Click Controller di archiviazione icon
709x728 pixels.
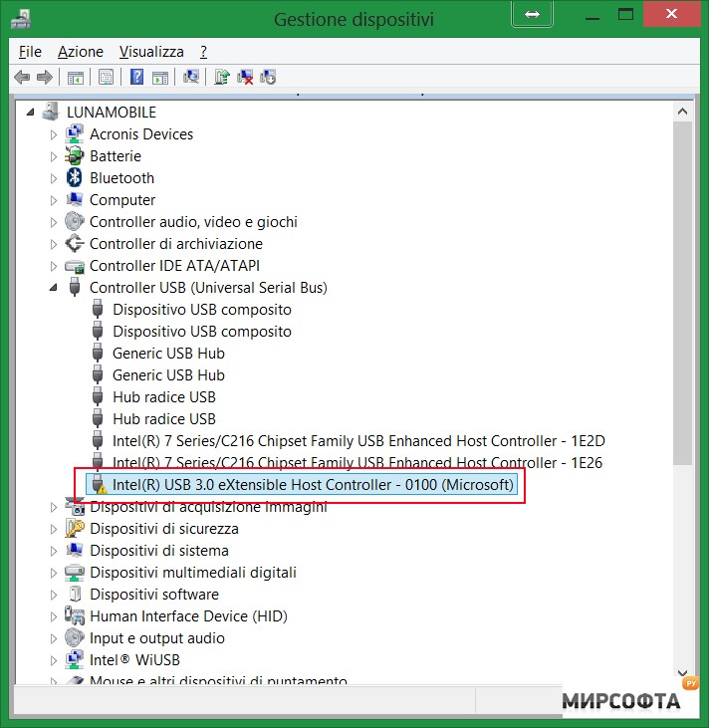(x=75, y=243)
